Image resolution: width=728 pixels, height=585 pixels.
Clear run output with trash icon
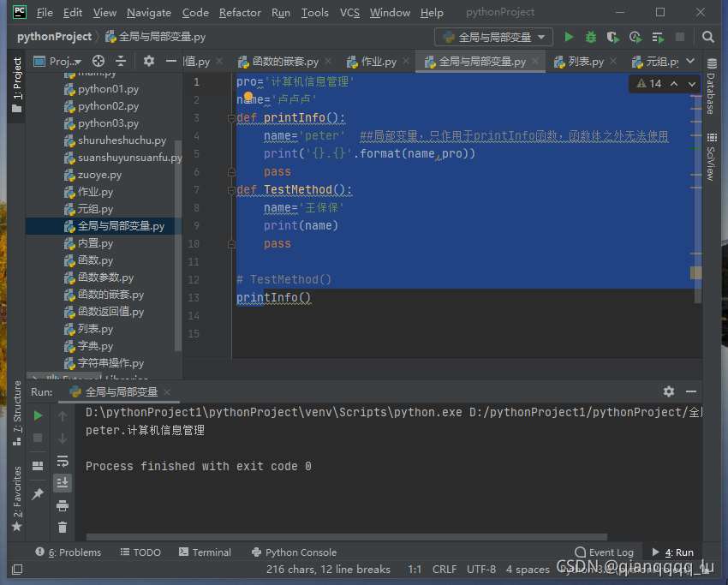pyautogui.click(x=63, y=528)
